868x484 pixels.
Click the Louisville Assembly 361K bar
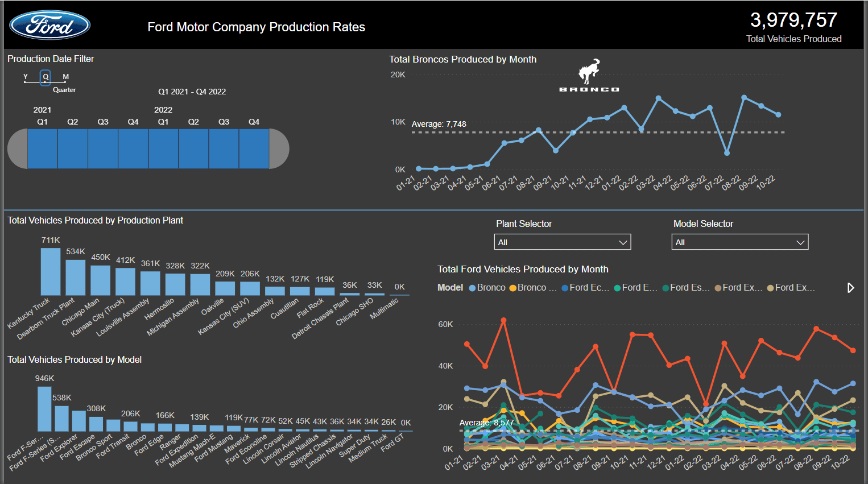coord(150,283)
